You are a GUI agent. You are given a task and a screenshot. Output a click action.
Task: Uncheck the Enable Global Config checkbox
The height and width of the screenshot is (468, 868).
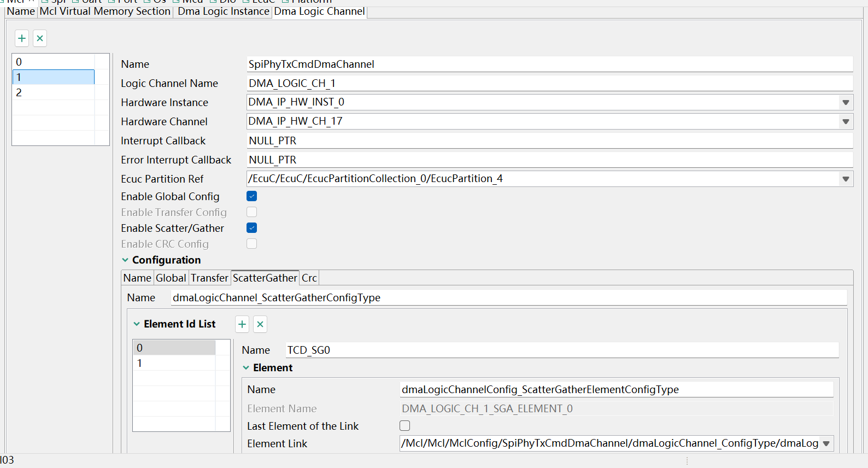[252, 196]
